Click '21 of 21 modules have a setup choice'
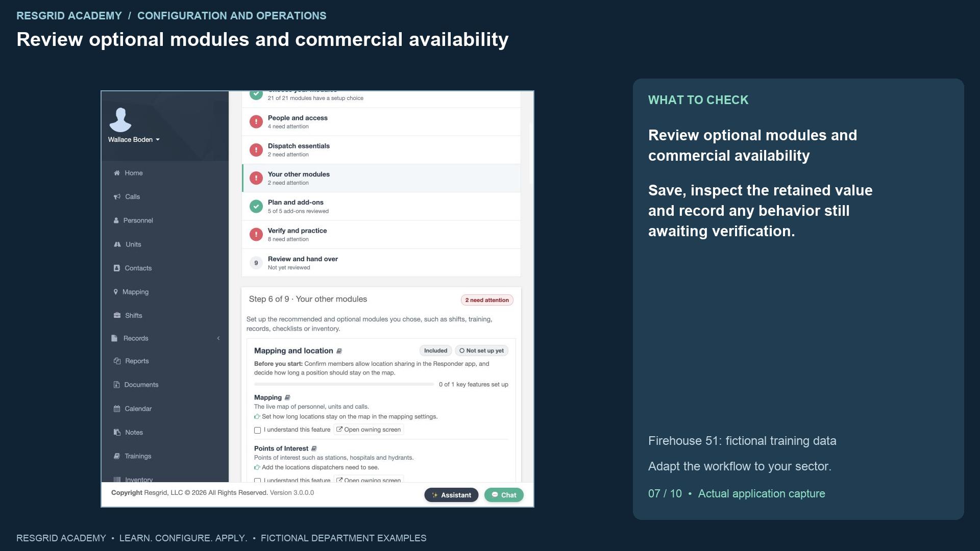This screenshot has width=980, height=551. [x=315, y=98]
